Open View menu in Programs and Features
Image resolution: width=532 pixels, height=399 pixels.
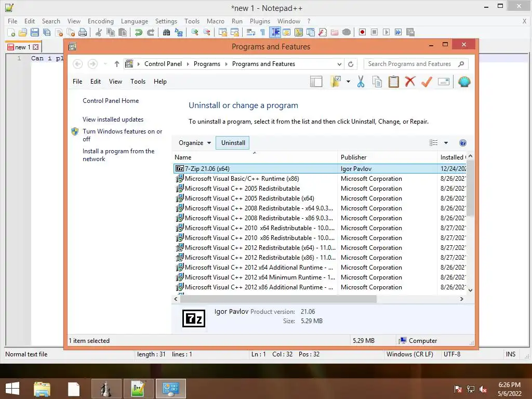click(115, 82)
